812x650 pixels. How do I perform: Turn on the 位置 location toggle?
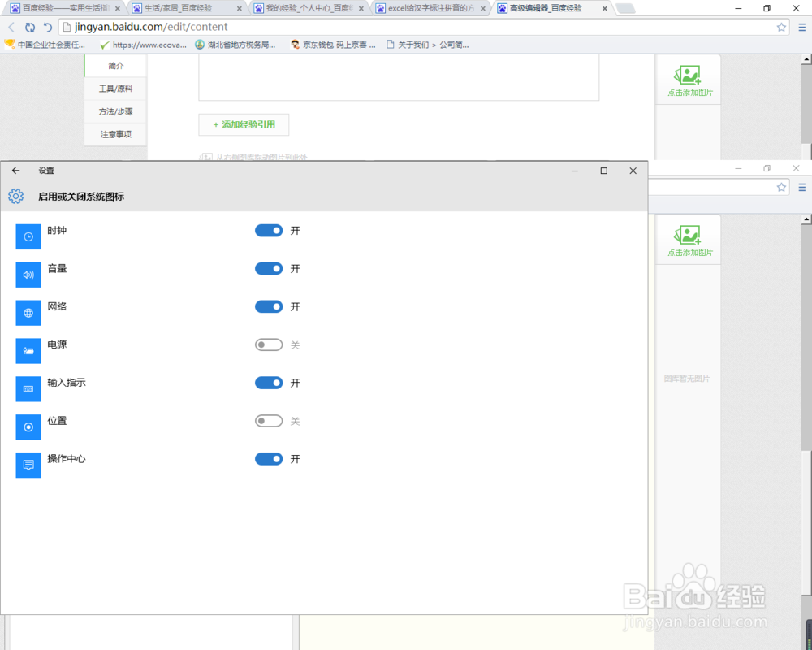[269, 421]
